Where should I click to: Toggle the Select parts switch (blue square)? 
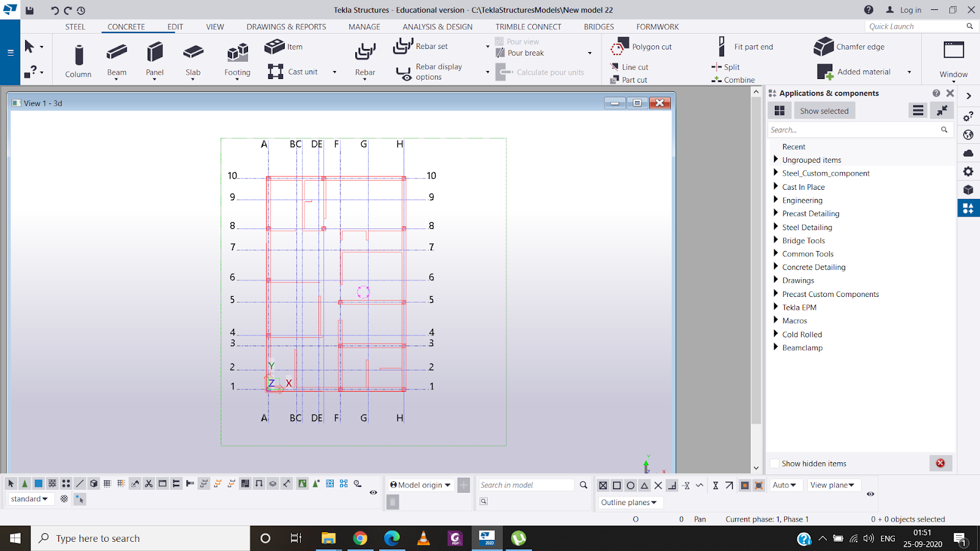click(39, 484)
